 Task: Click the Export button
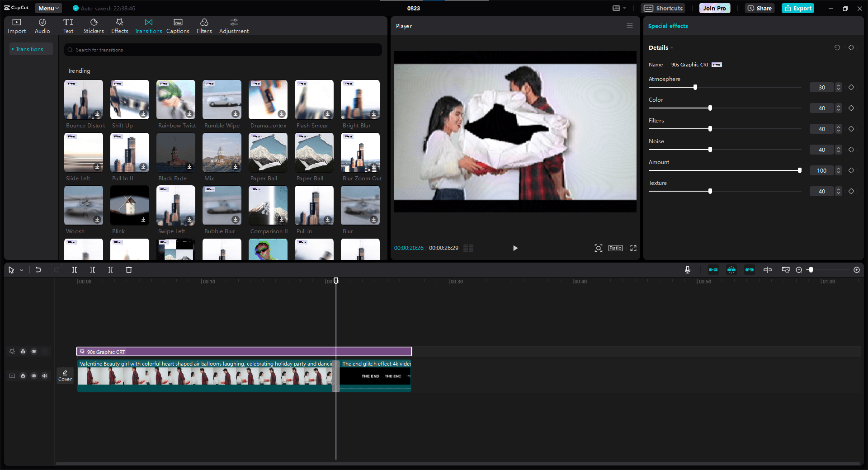pyautogui.click(x=798, y=8)
